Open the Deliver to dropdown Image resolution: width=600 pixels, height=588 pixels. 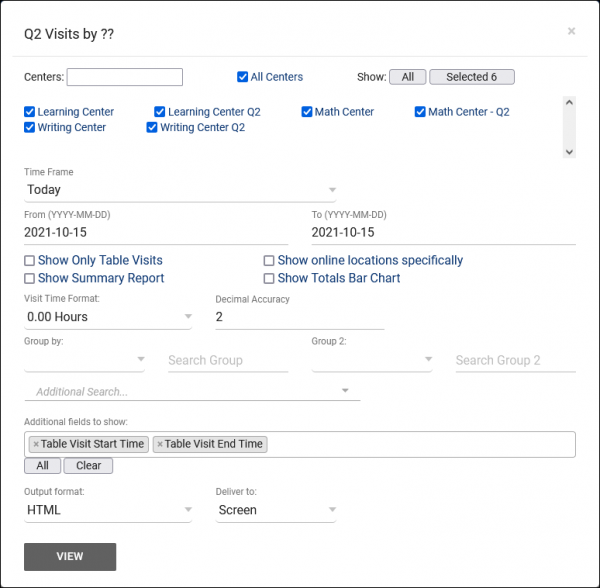[276, 510]
